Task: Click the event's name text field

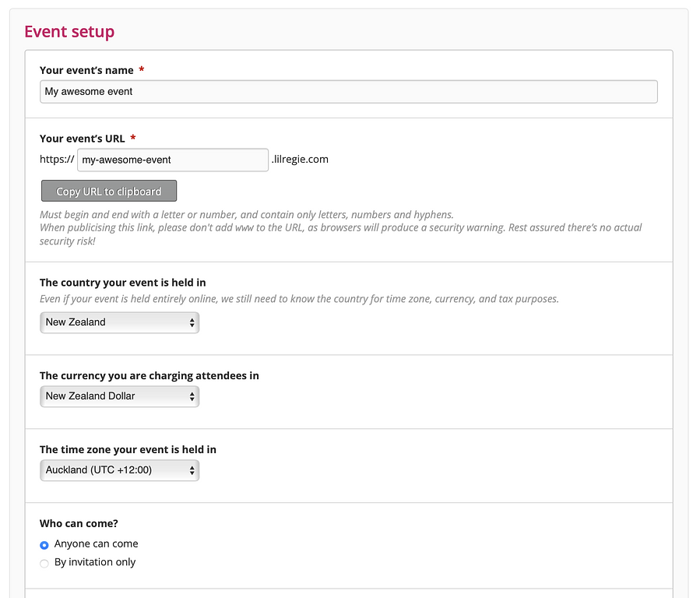Action: coord(348,92)
